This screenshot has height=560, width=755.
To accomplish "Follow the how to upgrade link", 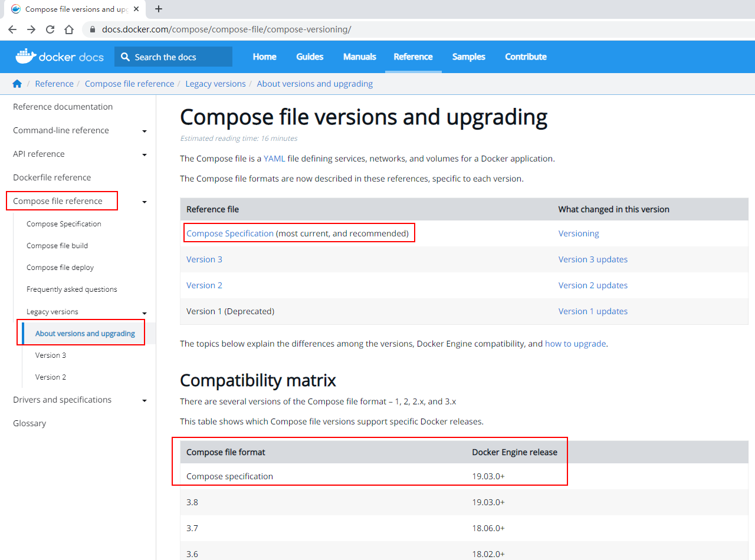I will click(x=575, y=343).
